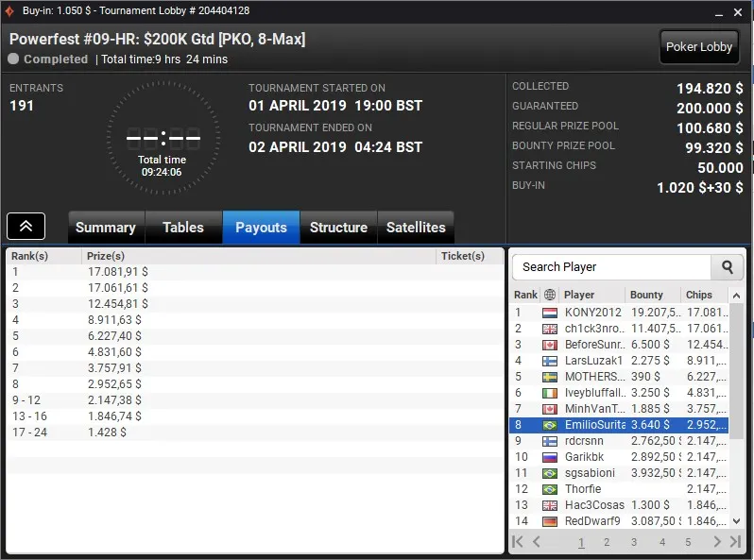Screen dimensions: 754x560
Task: Open the Satellites tab
Action: 416,227
